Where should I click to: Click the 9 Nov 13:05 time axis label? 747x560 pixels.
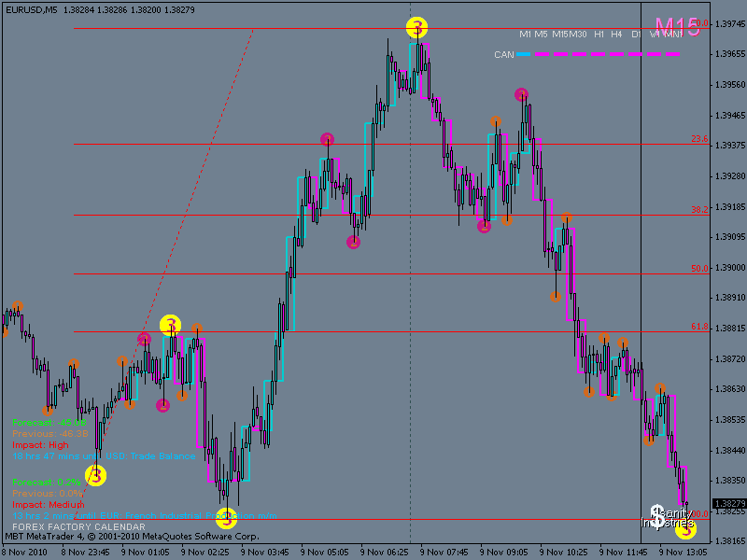[x=684, y=553]
